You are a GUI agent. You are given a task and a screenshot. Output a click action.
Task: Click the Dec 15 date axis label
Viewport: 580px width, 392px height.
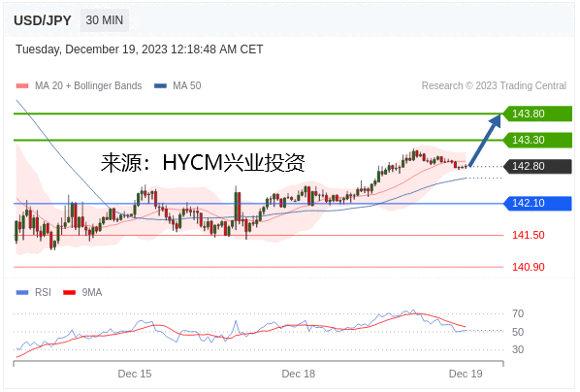(135, 374)
